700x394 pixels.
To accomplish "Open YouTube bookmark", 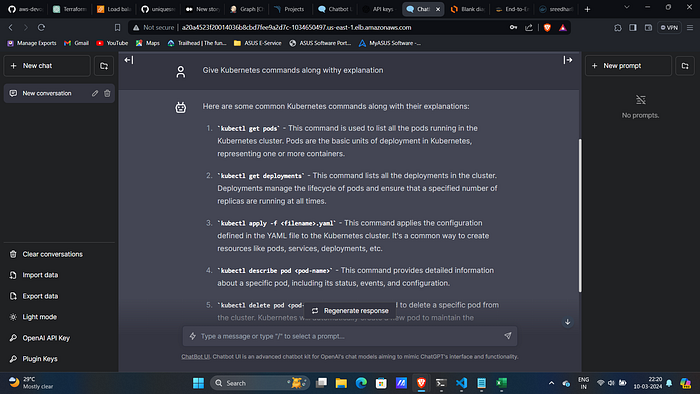I will tap(112, 43).
